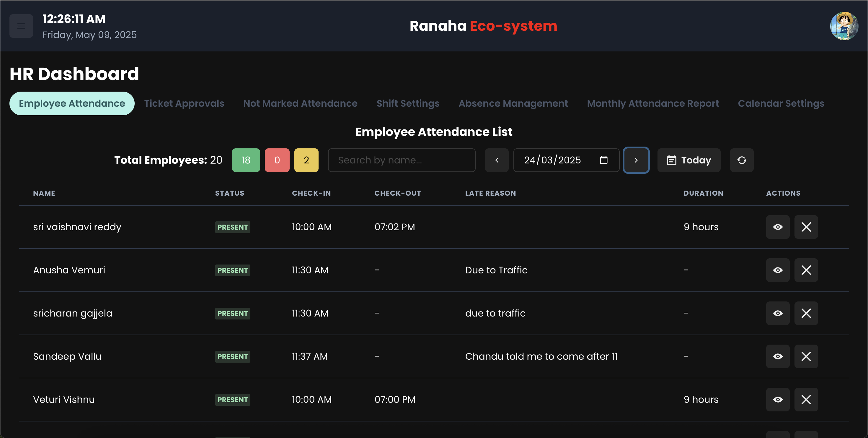868x438 pixels.
Task: Switch to Ticket Approvals tab
Action: click(x=184, y=103)
